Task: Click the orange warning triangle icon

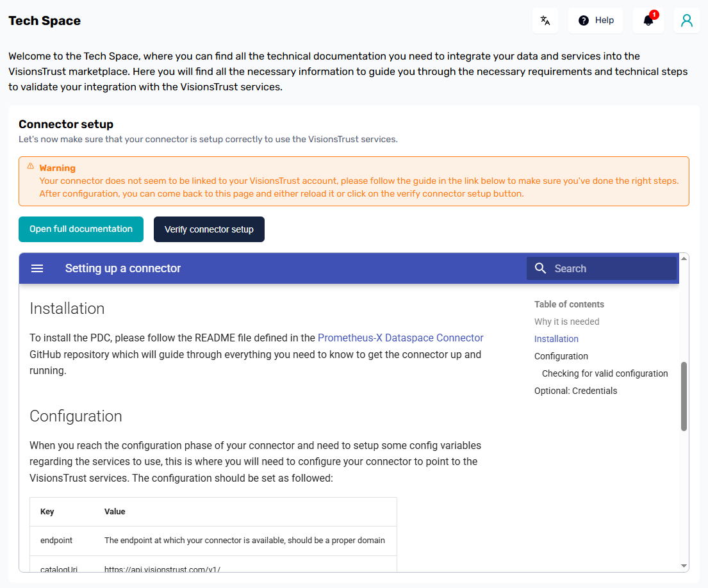Action: [x=31, y=167]
